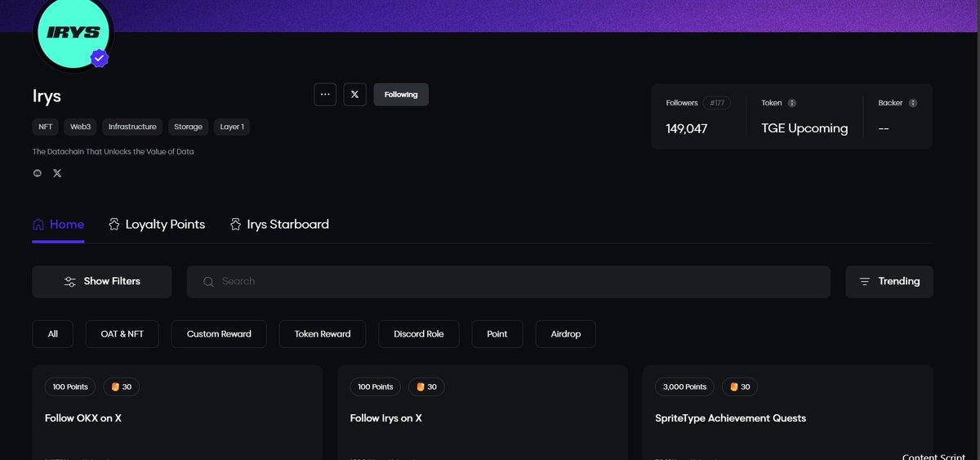Image resolution: width=980 pixels, height=460 pixels.
Task: Select the All filter chip
Action: pos(53,334)
